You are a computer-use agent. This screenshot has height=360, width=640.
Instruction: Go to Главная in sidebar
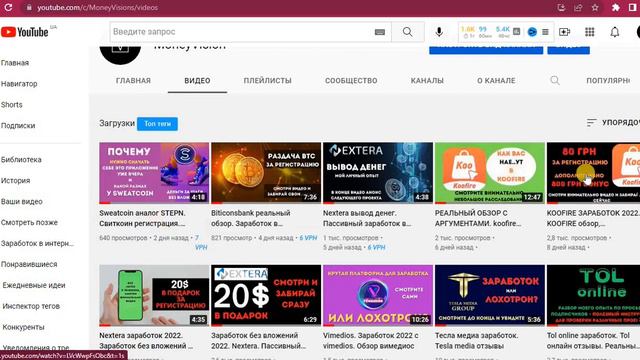(15, 63)
